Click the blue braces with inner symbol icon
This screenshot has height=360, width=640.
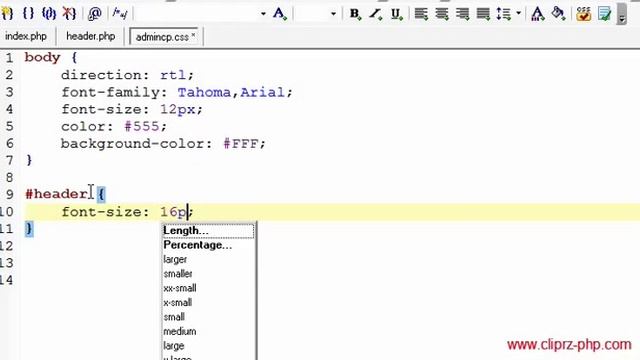pyautogui.click(x=49, y=13)
